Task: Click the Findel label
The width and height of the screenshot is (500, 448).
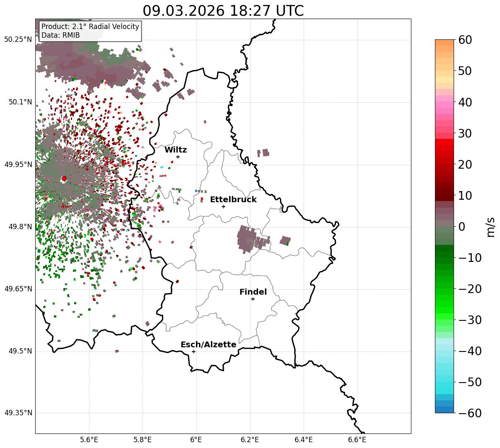Action: pos(253,292)
